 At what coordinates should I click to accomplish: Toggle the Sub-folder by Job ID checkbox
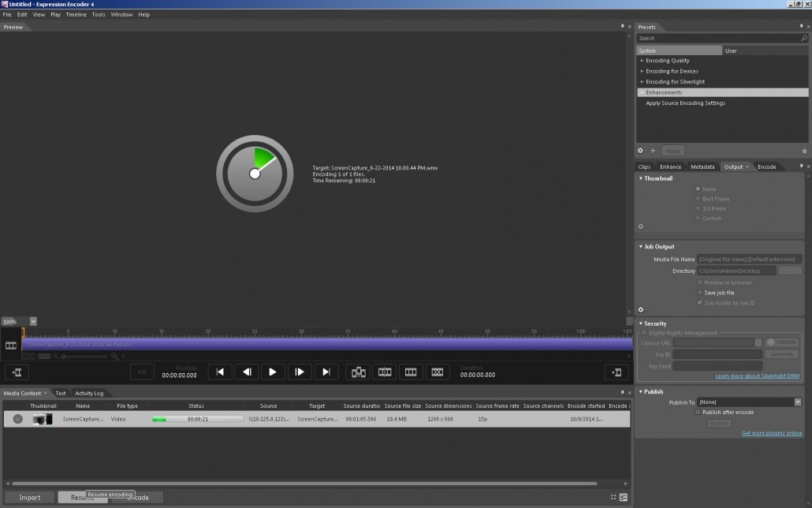[x=699, y=302]
